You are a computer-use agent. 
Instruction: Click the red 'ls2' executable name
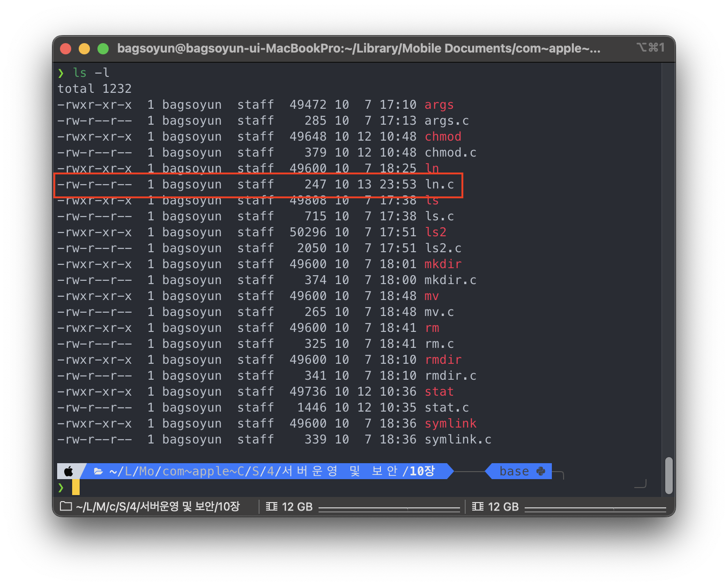[x=435, y=232]
